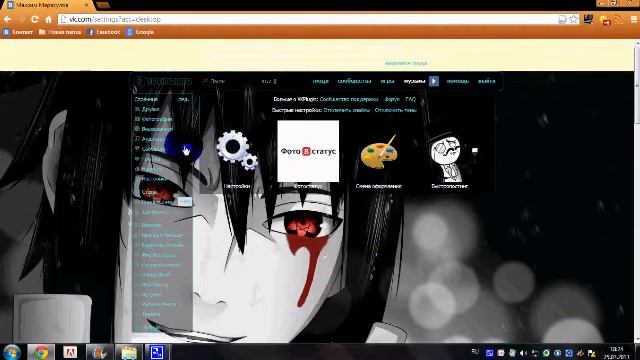
Task: Open the помощь link in VK header
Action: 458,81
